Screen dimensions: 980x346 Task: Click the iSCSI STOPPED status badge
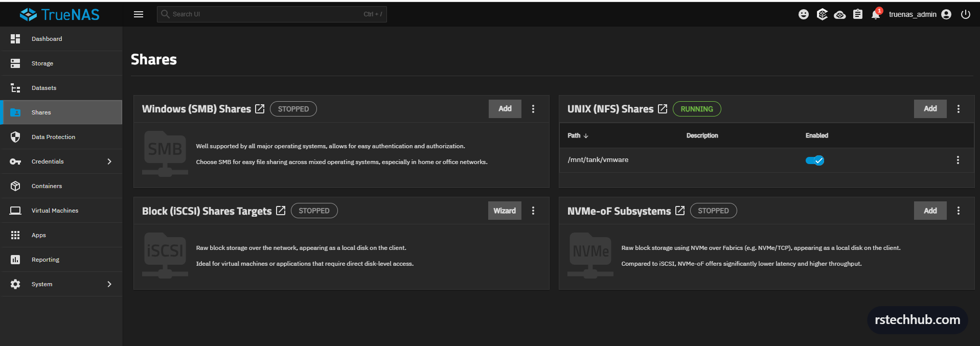[314, 211]
